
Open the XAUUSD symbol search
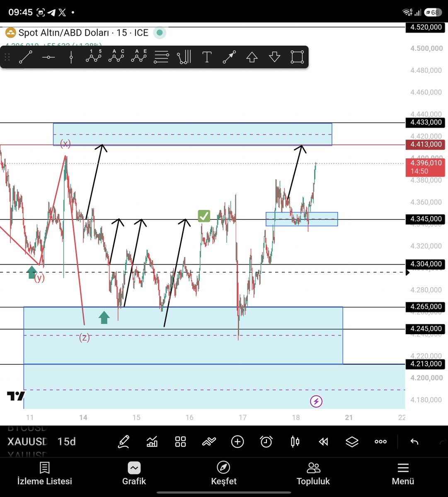pyautogui.click(x=27, y=442)
